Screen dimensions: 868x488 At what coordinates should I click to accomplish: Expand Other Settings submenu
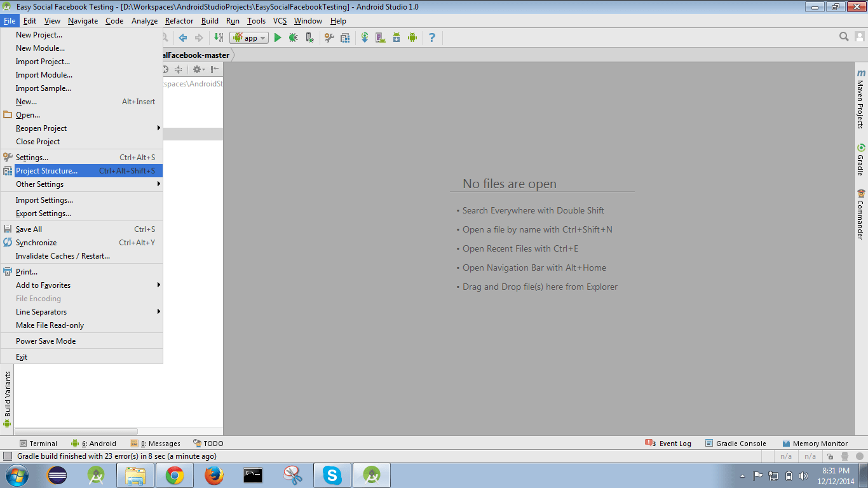click(x=81, y=184)
